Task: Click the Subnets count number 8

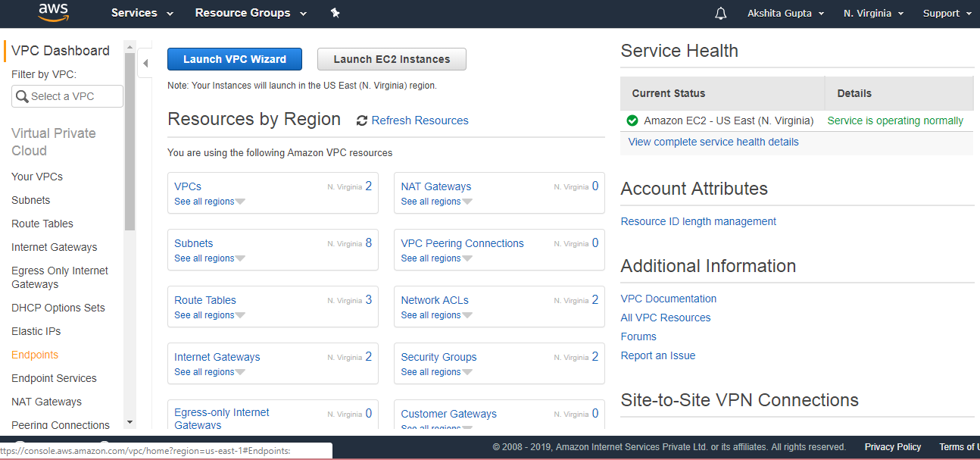Action: (369, 243)
